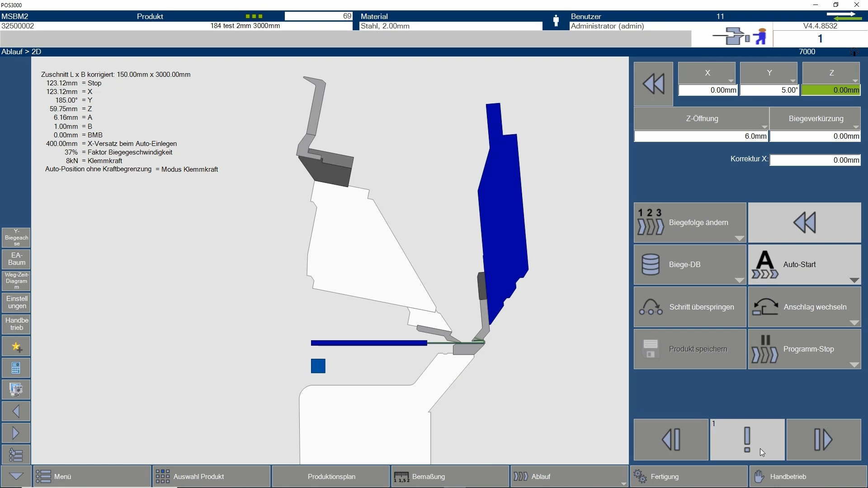This screenshot has height=488, width=868.
Task: Select the green Z value field
Action: [831, 90]
